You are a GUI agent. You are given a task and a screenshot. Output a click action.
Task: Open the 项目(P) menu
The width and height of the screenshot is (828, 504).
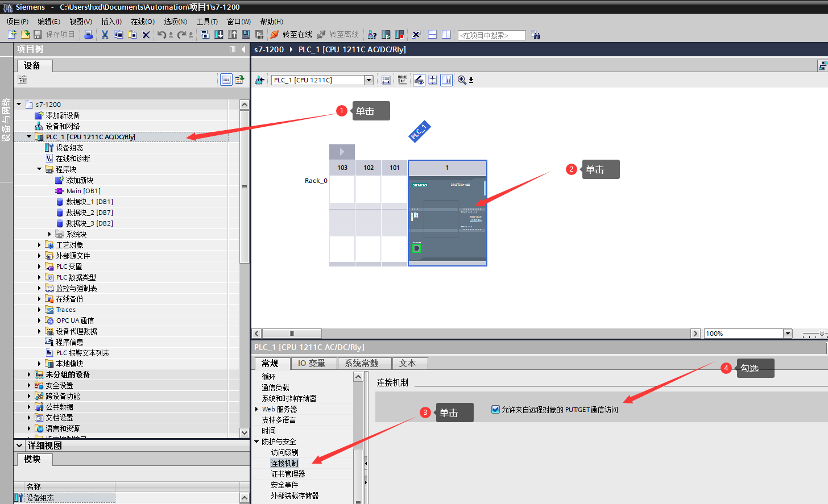pos(17,22)
